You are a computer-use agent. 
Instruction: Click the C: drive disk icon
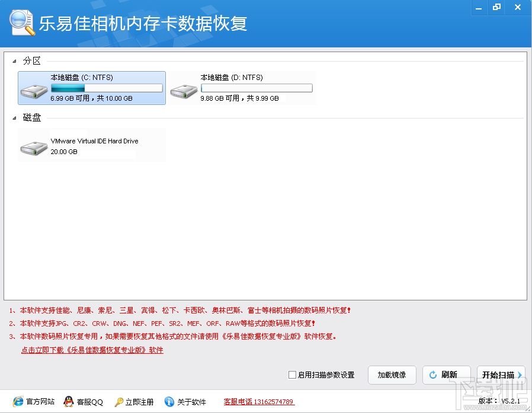click(34, 92)
